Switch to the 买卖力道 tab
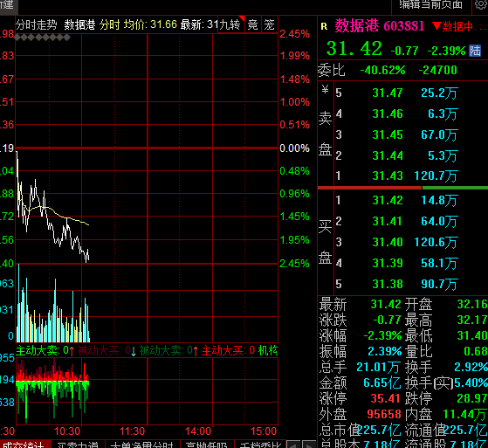 coord(78,445)
